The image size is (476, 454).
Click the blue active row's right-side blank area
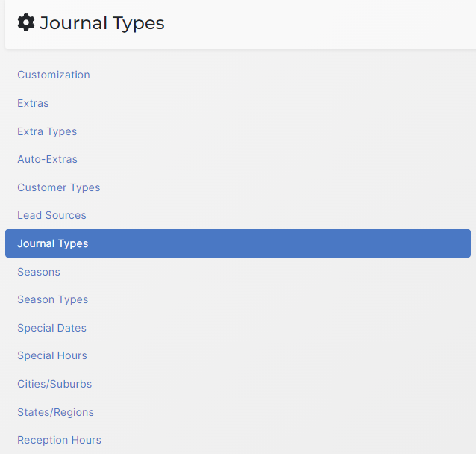(x=336, y=243)
